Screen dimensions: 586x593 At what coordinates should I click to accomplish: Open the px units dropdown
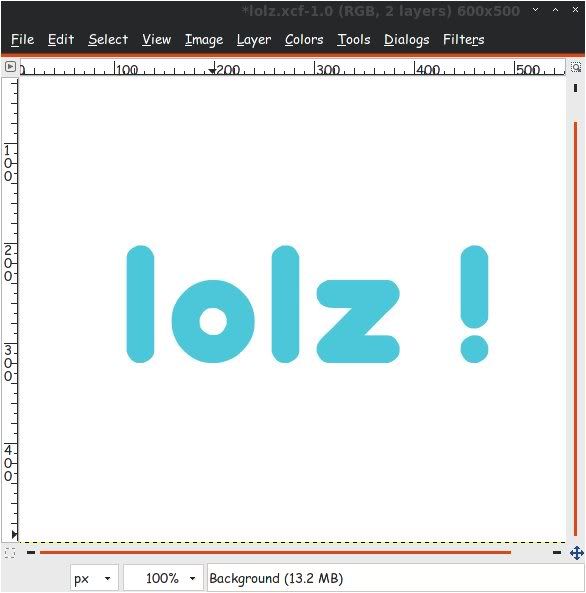tap(94, 578)
